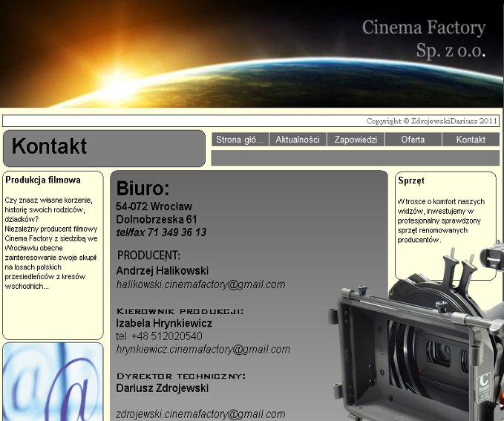Click the Biuro heading

pyautogui.click(x=143, y=189)
